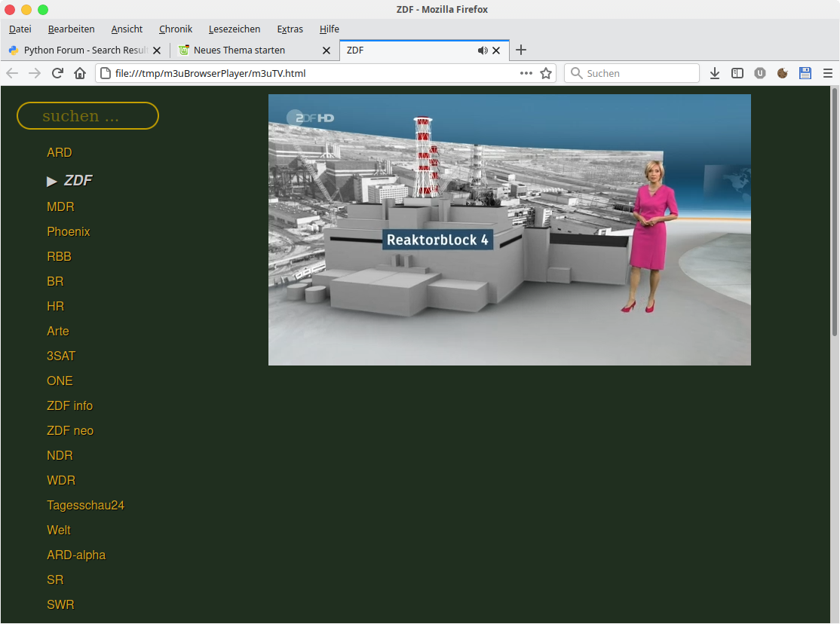Play the HR channel
Screen dimensions: 840x624
pos(55,307)
